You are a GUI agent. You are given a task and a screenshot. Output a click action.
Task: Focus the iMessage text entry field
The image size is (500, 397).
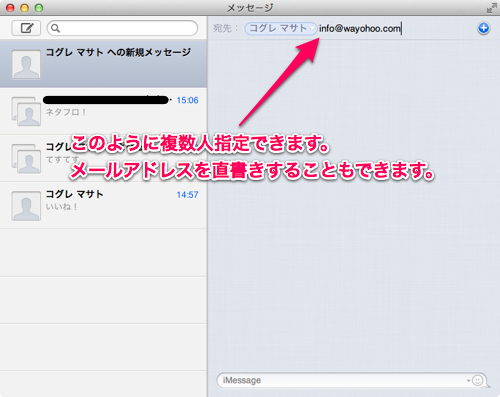(343, 380)
